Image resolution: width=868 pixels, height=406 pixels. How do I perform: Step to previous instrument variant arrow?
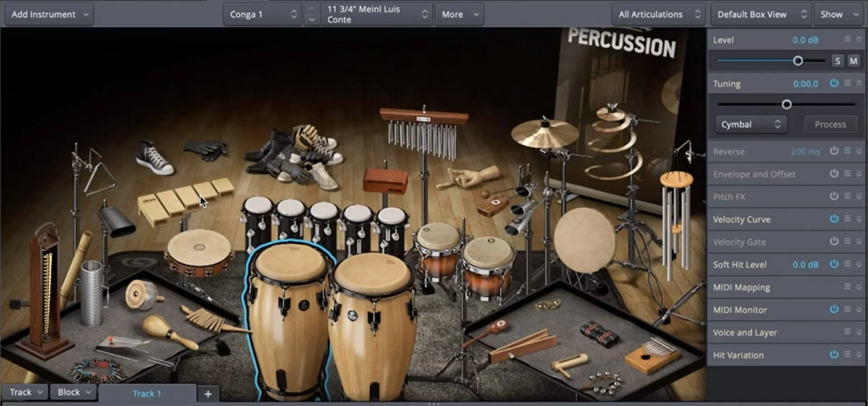tap(311, 9)
